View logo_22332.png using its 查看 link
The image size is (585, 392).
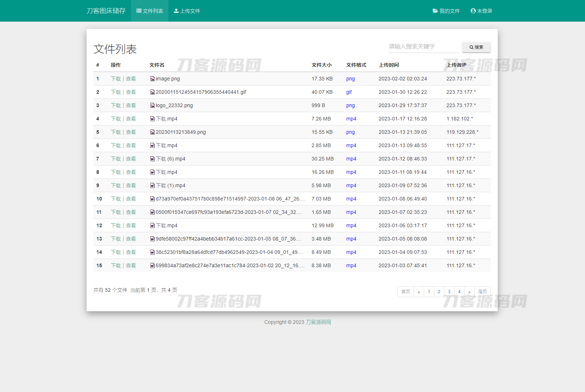(x=131, y=105)
